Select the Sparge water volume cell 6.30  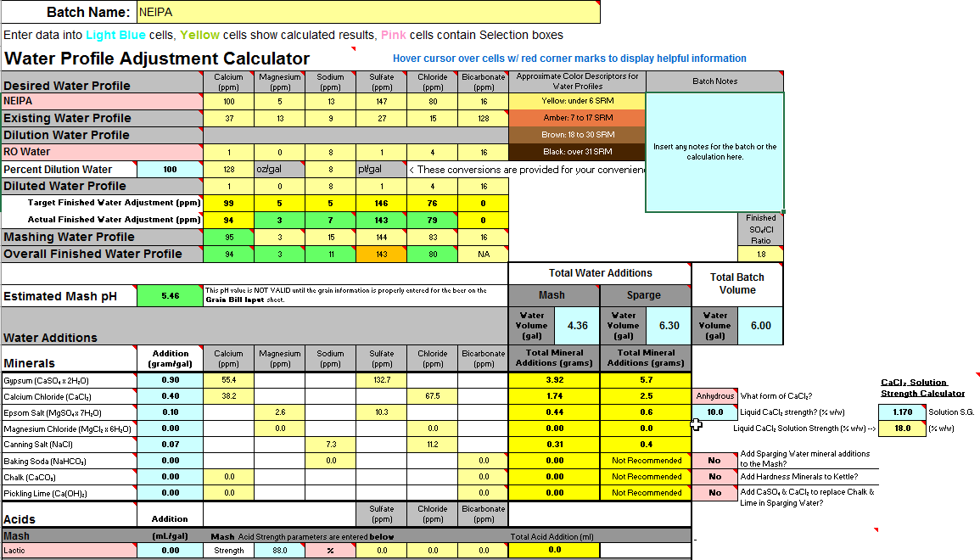(669, 326)
